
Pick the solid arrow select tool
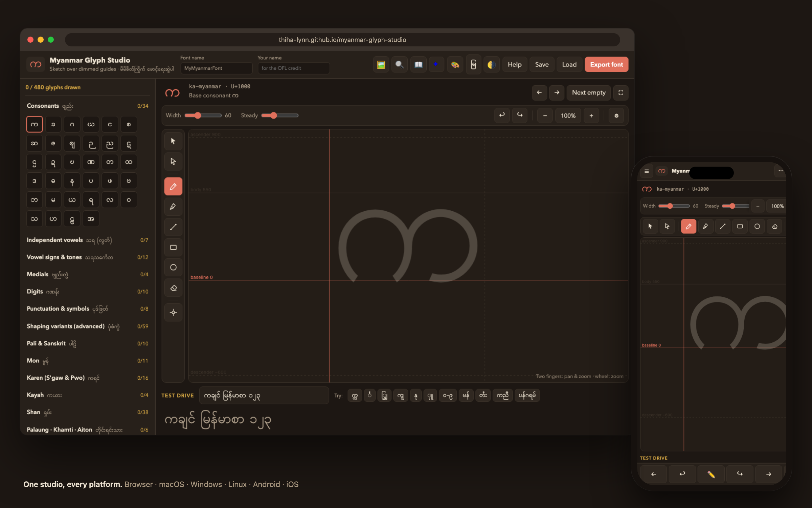pos(173,141)
